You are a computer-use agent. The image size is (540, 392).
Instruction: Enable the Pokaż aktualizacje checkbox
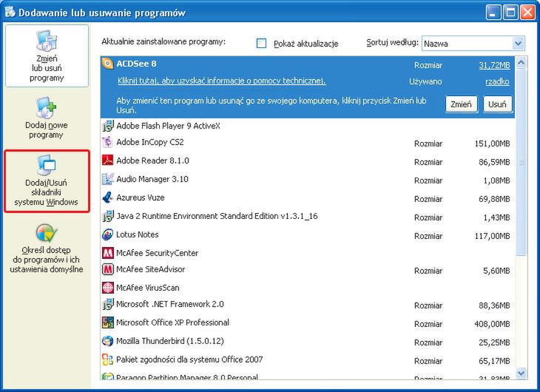click(261, 44)
